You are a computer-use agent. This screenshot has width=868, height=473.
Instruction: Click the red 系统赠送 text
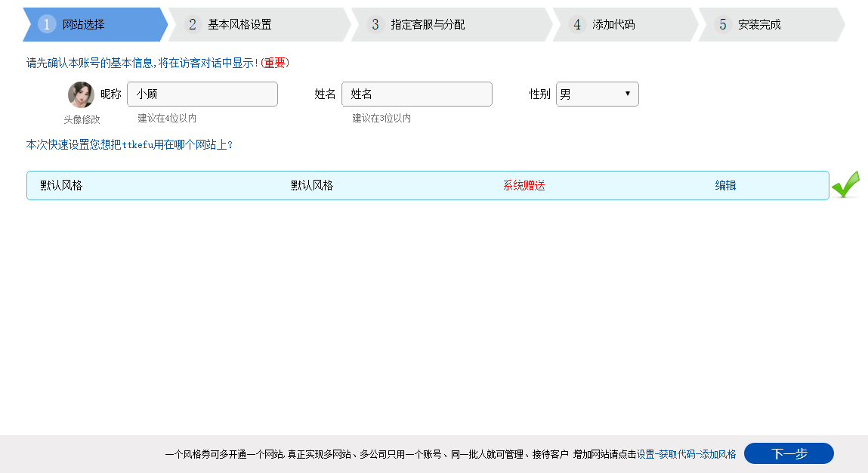tap(524, 186)
